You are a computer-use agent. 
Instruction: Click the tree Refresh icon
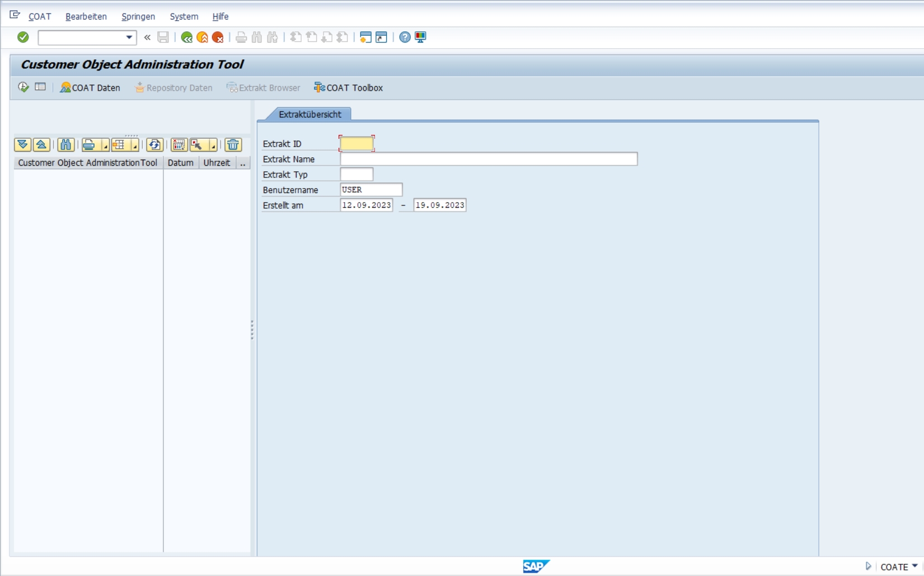click(154, 145)
